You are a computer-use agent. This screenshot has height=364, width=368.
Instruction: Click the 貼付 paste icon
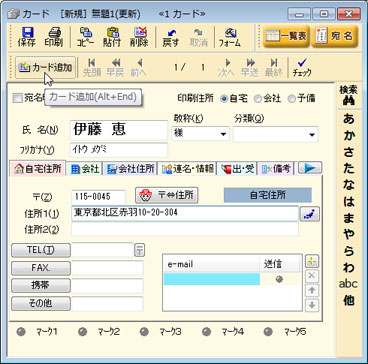[112, 37]
